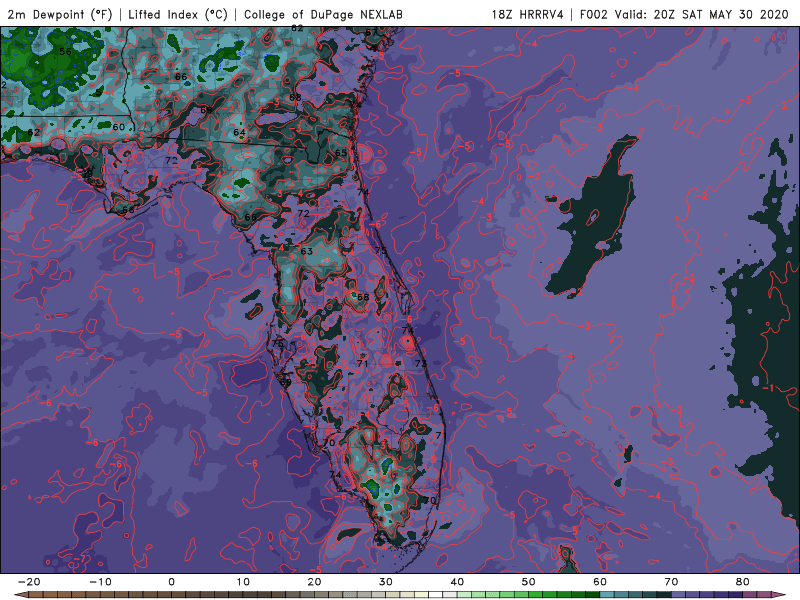The image size is (800, 600).
Task: Click the -20 label on the color scale
Action: pyautogui.click(x=29, y=582)
